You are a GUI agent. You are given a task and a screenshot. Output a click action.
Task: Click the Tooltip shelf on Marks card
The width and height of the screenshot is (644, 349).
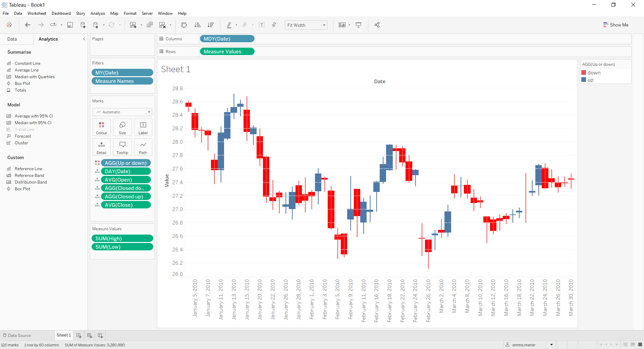pyautogui.click(x=122, y=147)
